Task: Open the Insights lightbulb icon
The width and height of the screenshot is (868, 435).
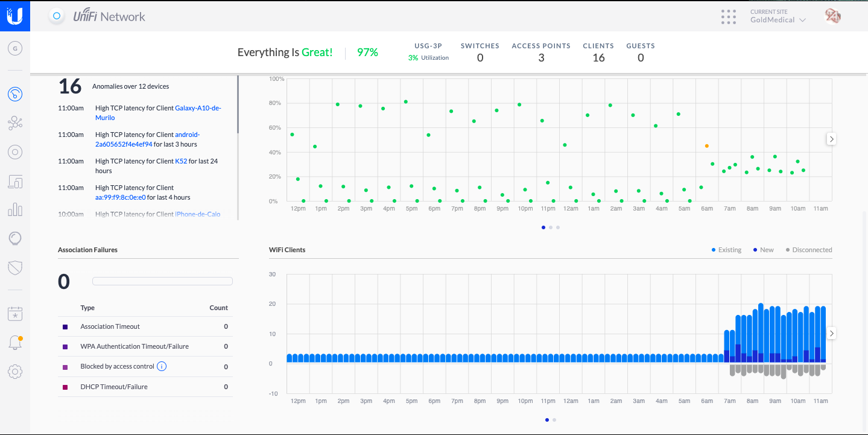Action: coord(15,238)
